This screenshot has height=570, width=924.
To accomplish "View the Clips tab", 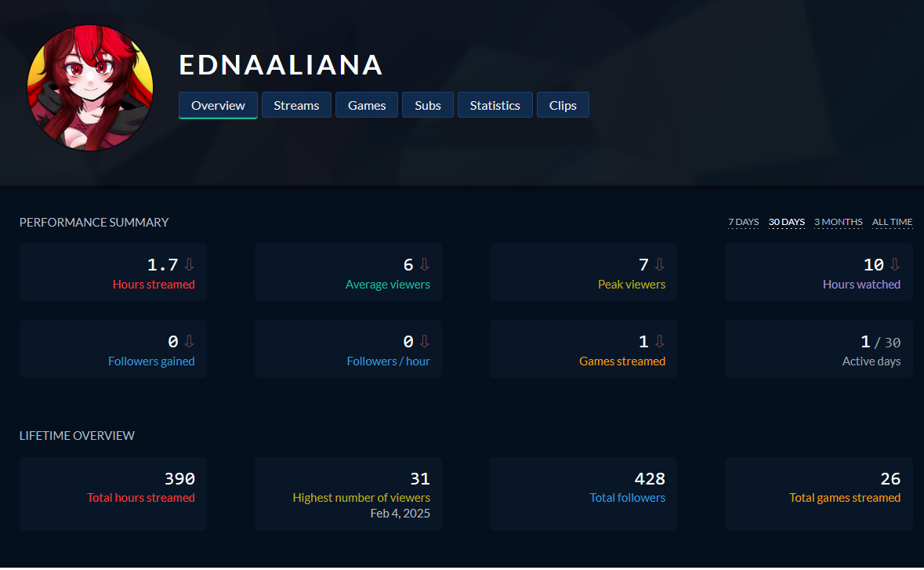I will pyautogui.click(x=563, y=105).
